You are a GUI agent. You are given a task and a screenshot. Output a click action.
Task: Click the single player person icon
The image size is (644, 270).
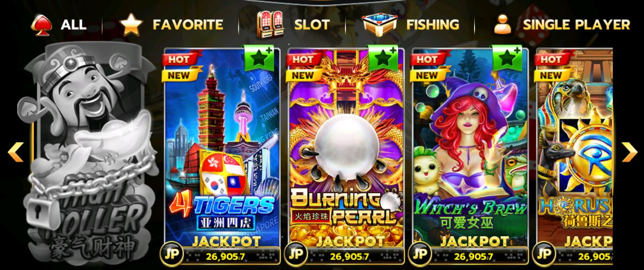click(503, 24)
